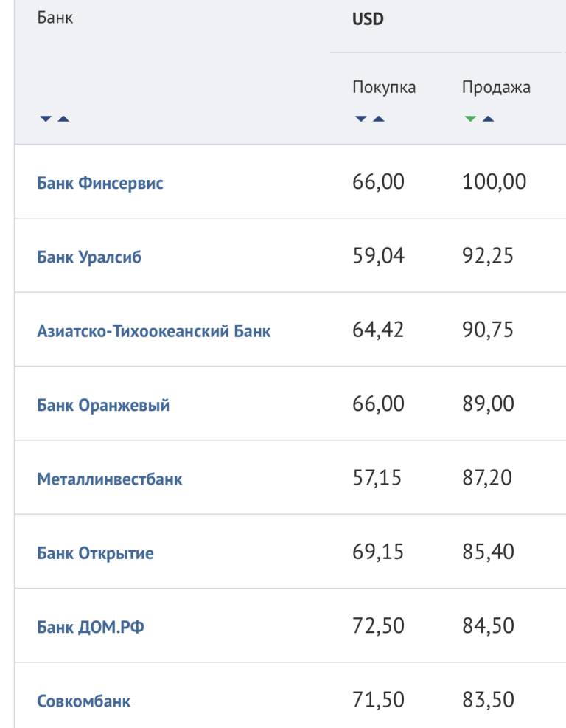Screen dimensions: 566x728
Task: Click the Банк column header label
Action: (55, 18)
